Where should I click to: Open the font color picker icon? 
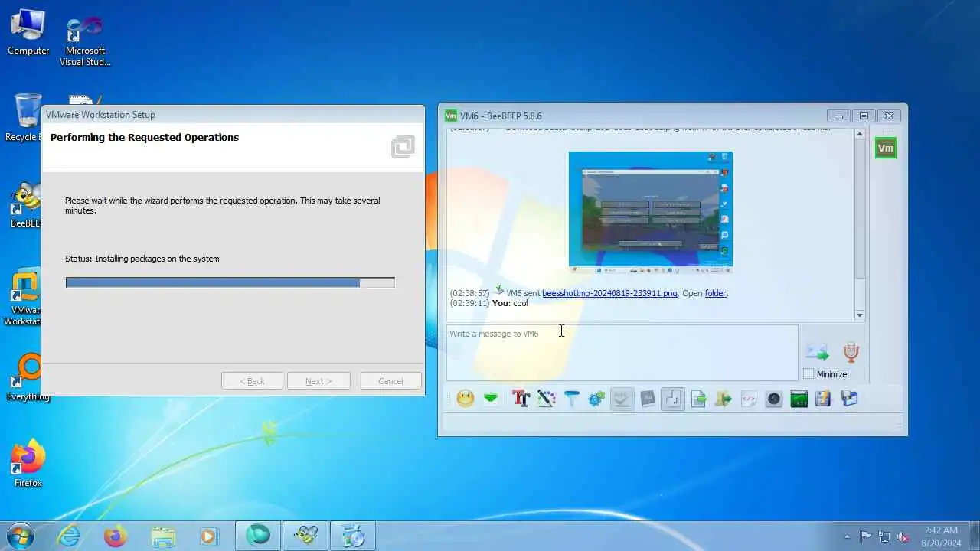click(x=546, y=398)
